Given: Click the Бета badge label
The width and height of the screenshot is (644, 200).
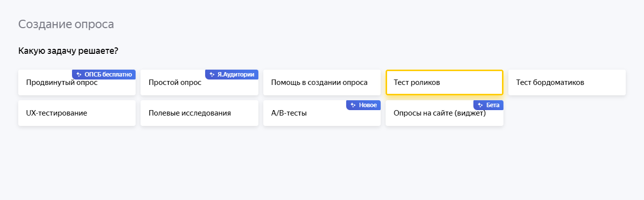Looking at the screenshot, I should 493,105.
